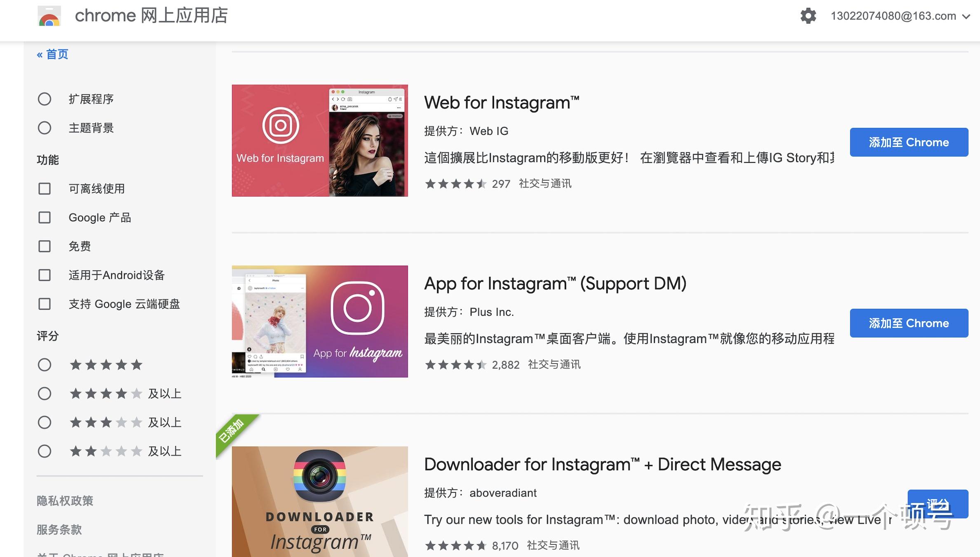This screenshot has width=980, height=557.
Task: Expand the account email dropdown arrow
Action: coord(966,16)
